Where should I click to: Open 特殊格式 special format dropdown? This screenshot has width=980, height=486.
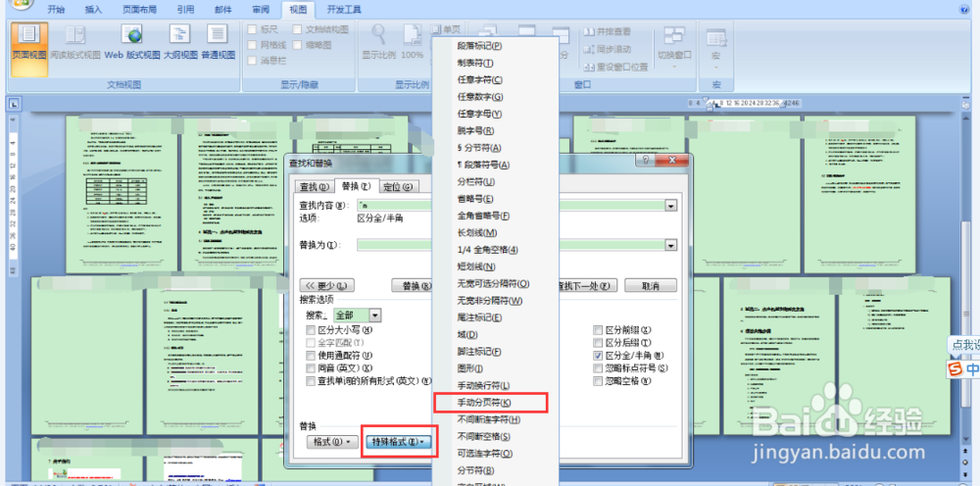click(x=398, y=442)
